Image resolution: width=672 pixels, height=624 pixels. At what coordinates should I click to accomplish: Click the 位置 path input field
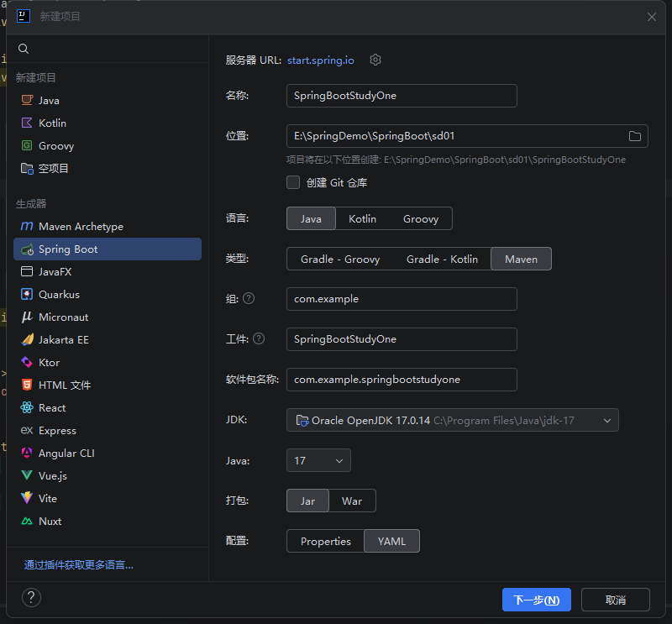click(467, 136)
